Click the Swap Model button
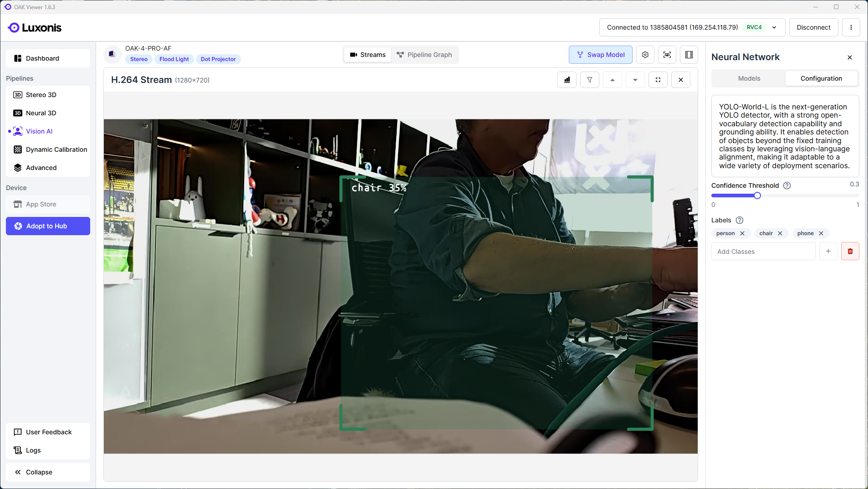Viewport: 868px width, 489px height. coord(600,55)
